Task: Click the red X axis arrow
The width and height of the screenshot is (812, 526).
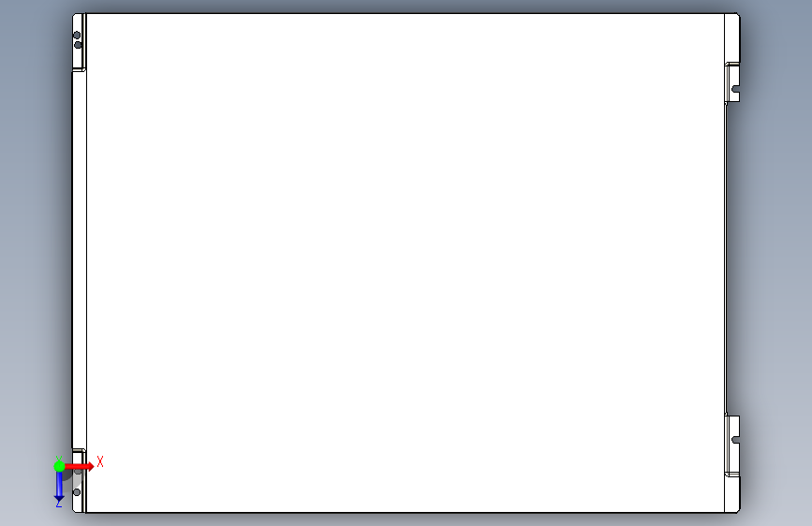Action: [x=79, y=466]
